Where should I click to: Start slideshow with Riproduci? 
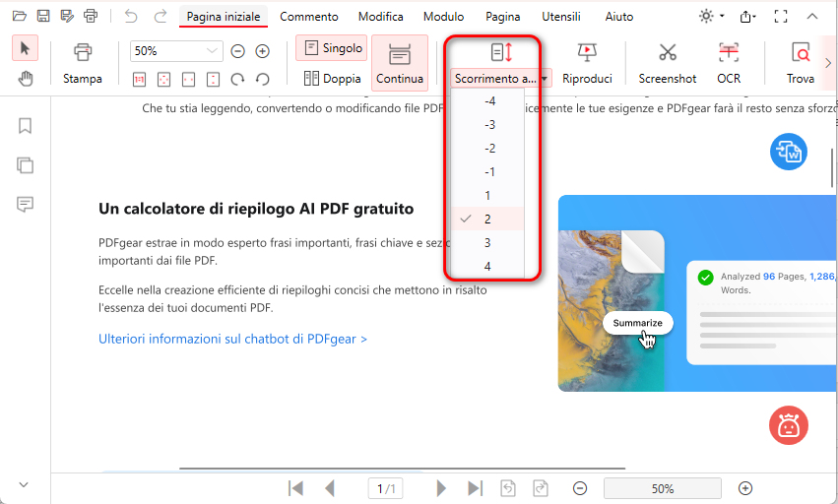point(587,63)
